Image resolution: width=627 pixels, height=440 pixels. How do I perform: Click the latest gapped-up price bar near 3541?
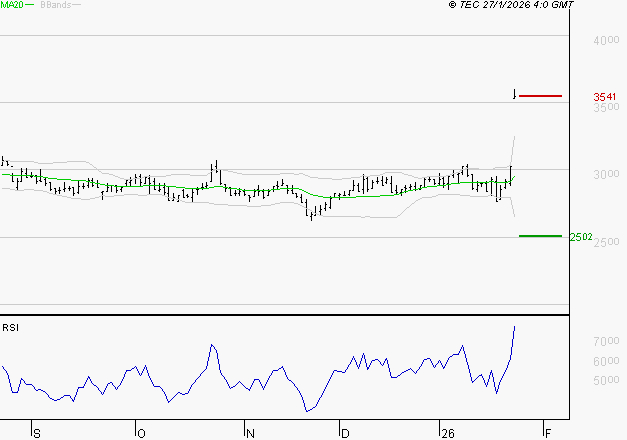514,95
